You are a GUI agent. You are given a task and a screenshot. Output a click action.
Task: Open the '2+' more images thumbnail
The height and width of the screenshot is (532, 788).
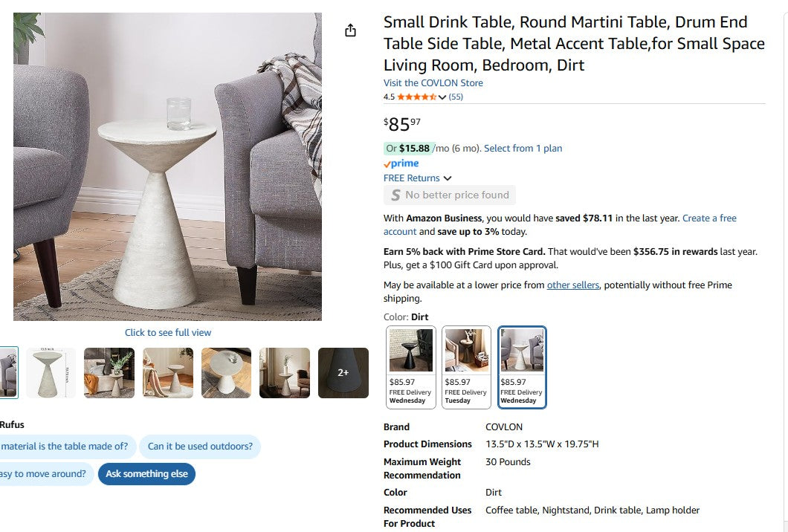click(343, 373)
